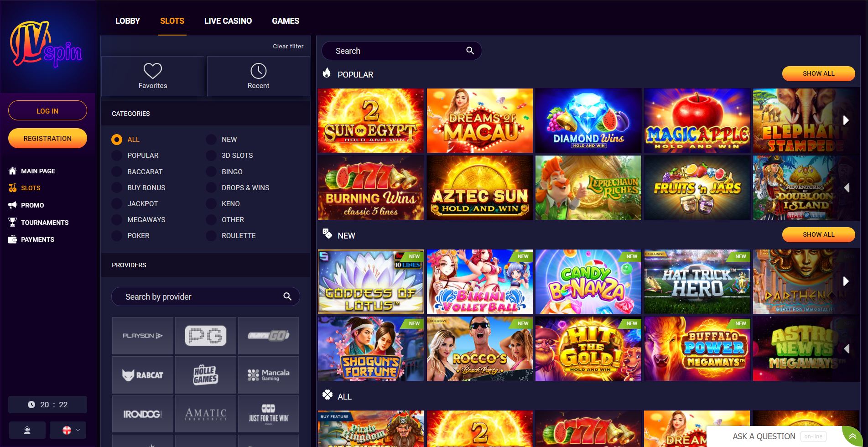The image size is (868, 447).
Task: Select Amatic provider logo
Action: tap(206, 414)
